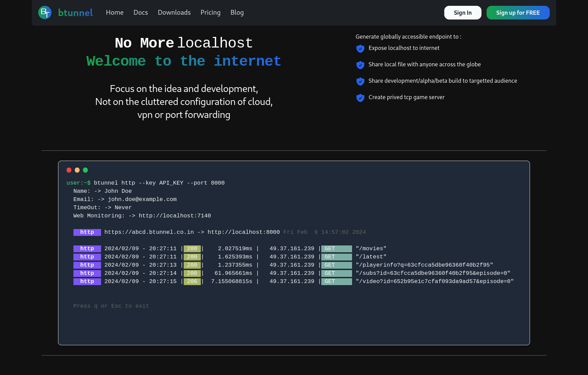Click the green terminal window dot
The height and width of the screenshot is (375, 588).
tap(85, 170)
